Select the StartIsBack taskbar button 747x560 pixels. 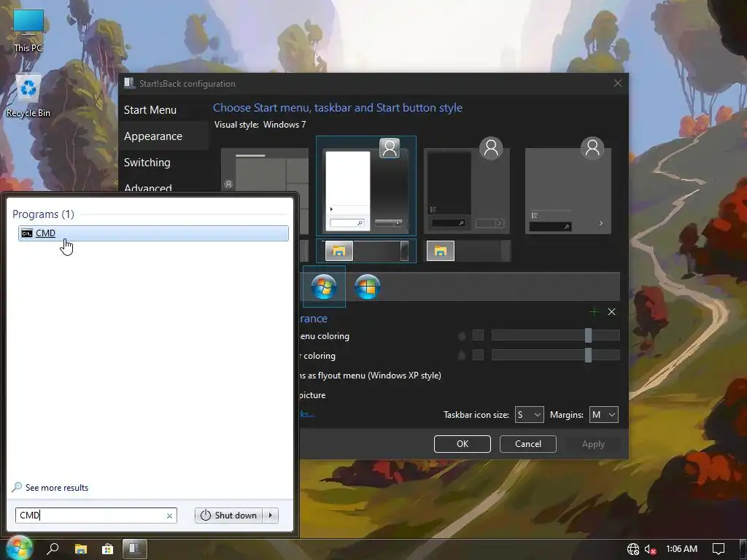point(134,548)
